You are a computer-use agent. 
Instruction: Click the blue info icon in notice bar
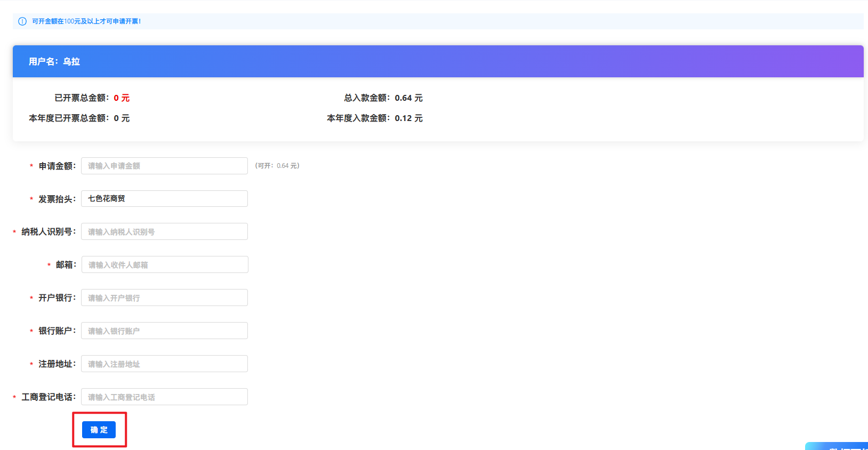pos(22,21)
